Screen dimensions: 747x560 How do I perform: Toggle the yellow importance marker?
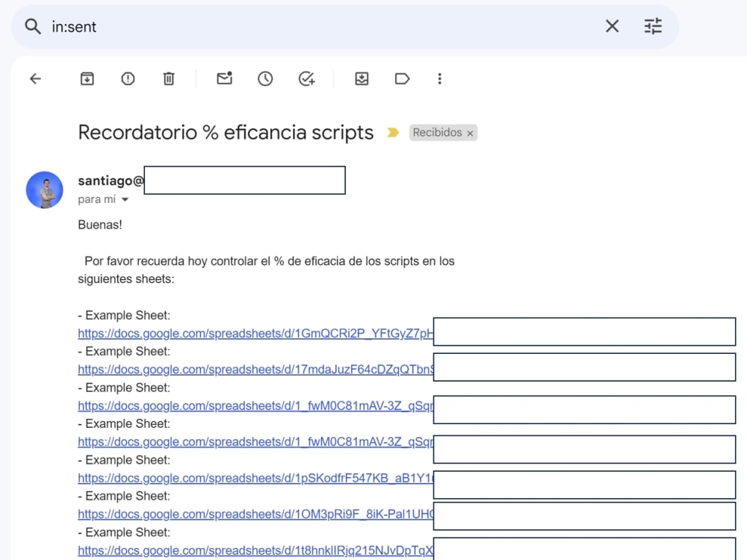pos(393,132)
